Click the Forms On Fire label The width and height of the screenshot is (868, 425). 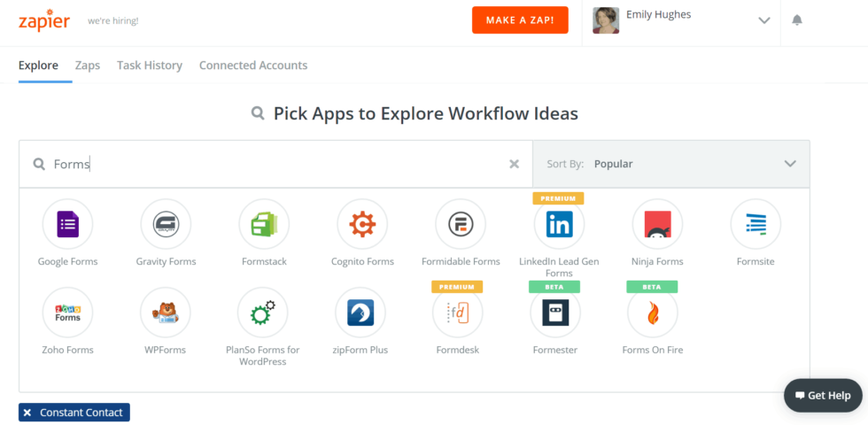653,350
